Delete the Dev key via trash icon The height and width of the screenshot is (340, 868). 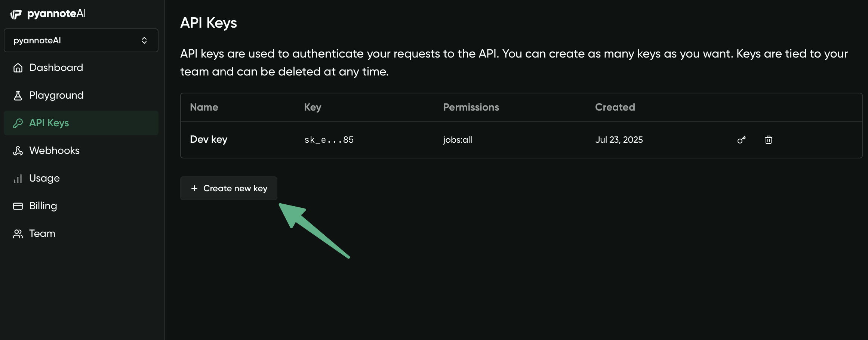[768, 140]
